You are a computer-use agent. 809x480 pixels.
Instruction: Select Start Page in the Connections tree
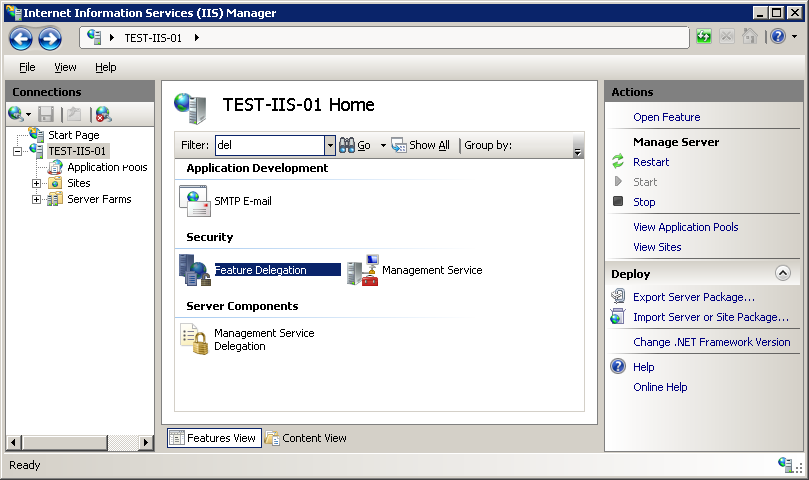pos(74,135)
